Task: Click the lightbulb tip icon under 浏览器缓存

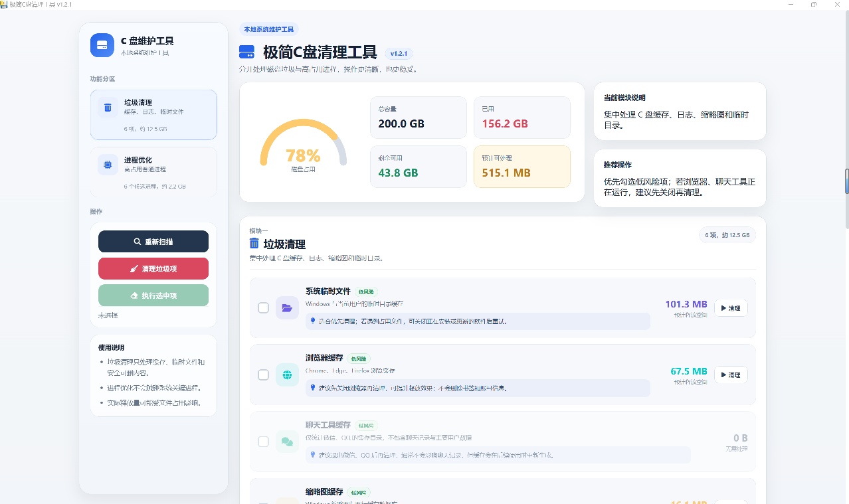Action: [x=313, y=387]
